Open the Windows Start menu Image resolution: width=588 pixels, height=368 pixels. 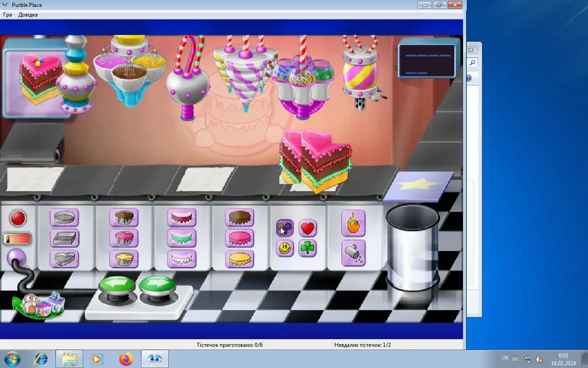[x=12, y=358]
